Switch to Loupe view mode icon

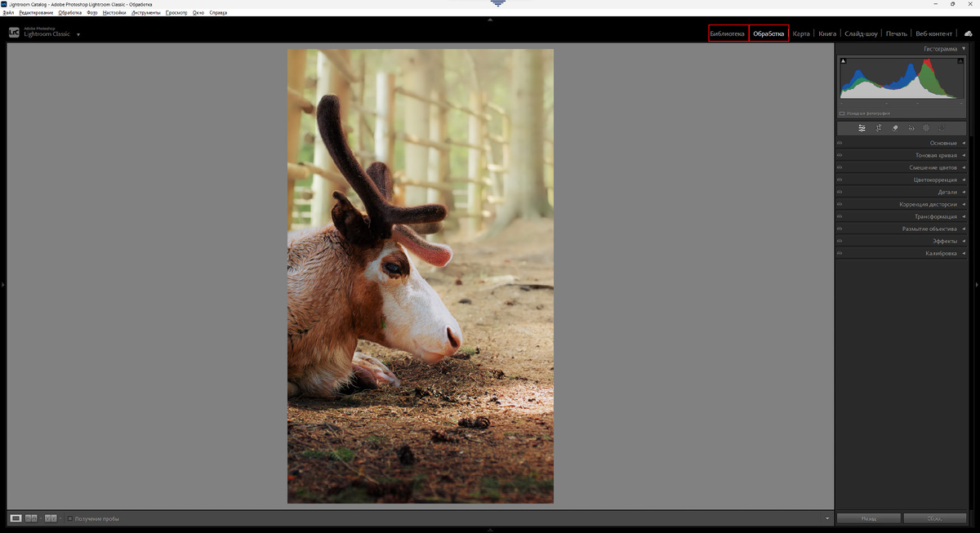[x=16, y=518]
